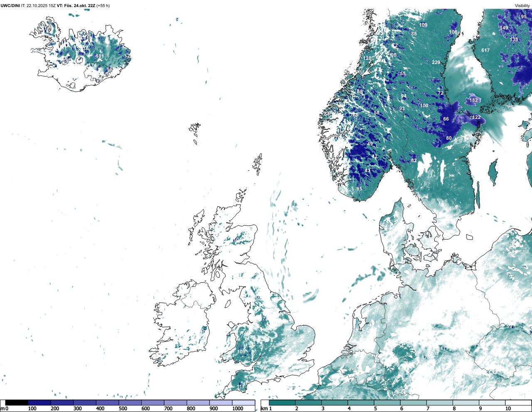Click the "Visibility" title in the top-right corner
The height and width of the screenshot is (412, 532).
tap(522, 6)
